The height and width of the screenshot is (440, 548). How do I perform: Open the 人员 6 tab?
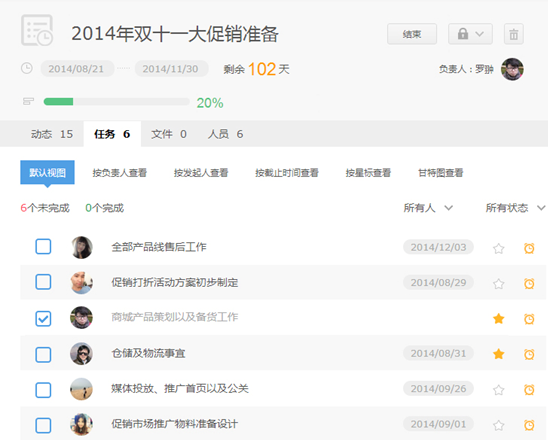(x=225, y=134)
